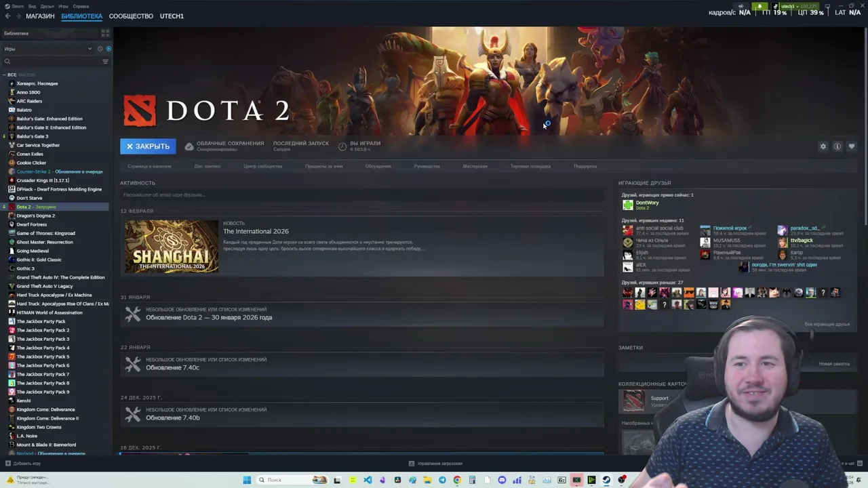Open the Shanghai International 2026 thumbnail

coord(172,246)
